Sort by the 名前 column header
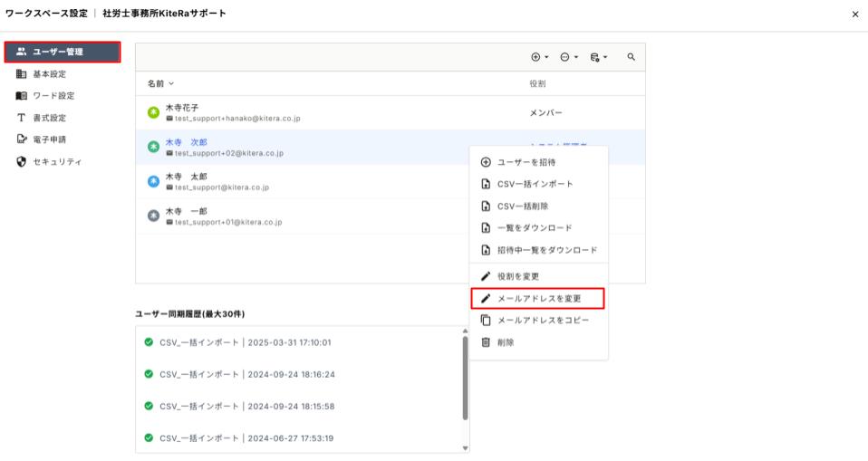Screen dimensions: 868x461 coord(160,83)
